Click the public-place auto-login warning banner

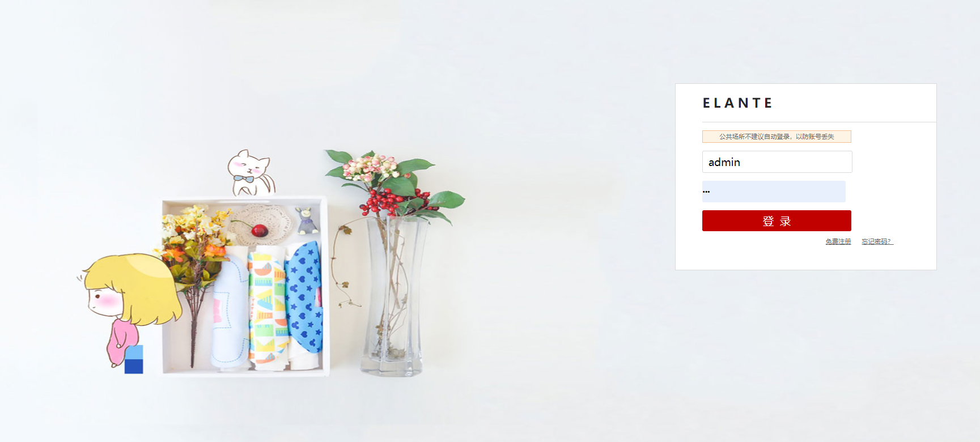777,137
